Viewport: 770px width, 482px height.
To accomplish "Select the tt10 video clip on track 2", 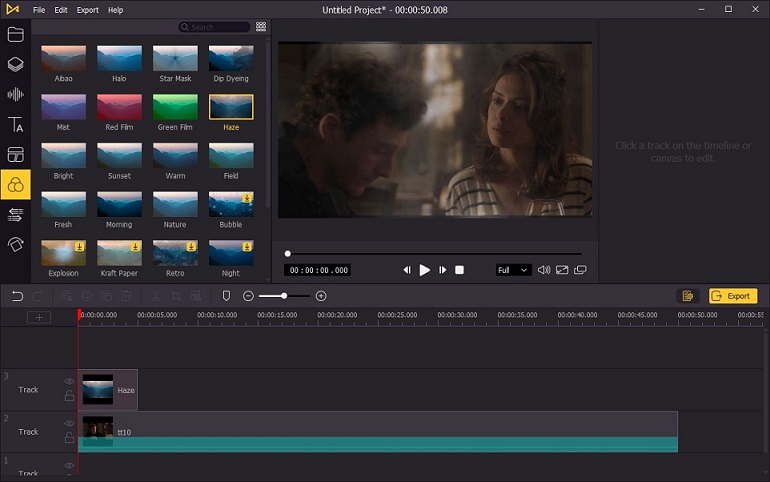I will coord(378,432).
